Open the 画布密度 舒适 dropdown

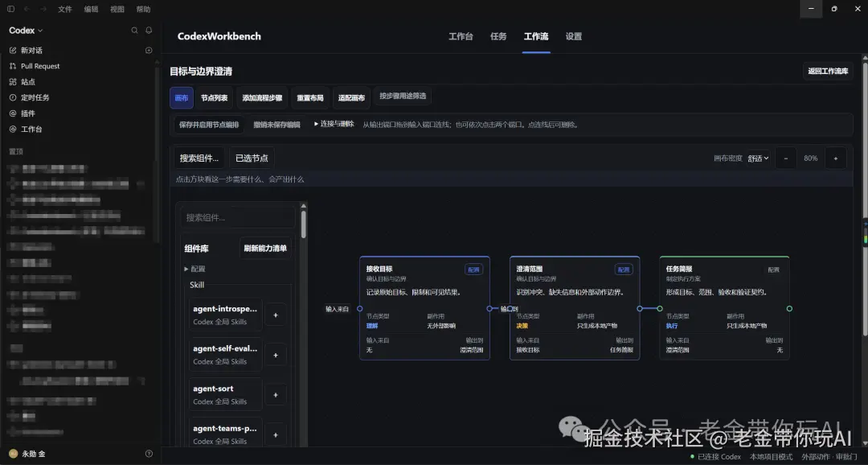pos(758,158)
